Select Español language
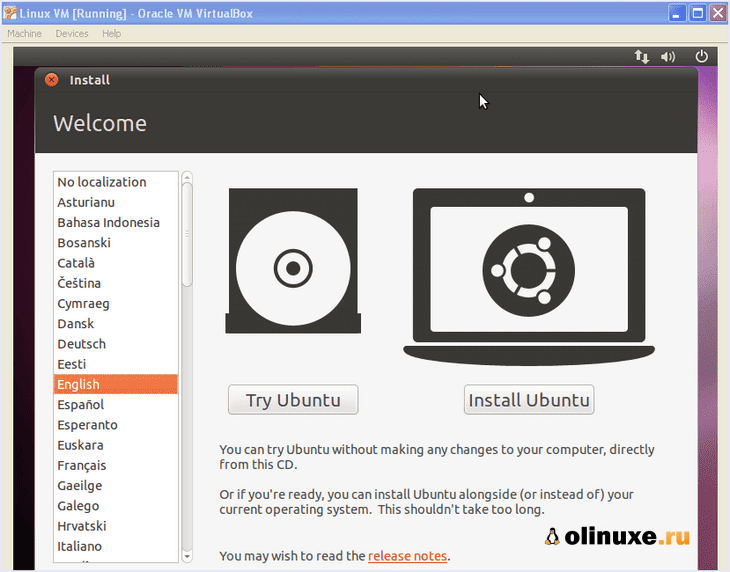Image resolution: width=730 pixels, height=572 pixels. coord(115,404)
